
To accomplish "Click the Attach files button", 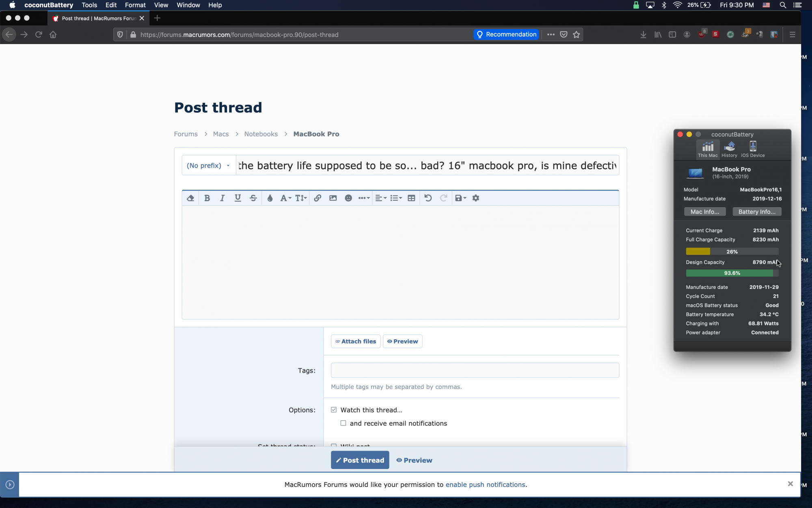I will tap(356, 341).
